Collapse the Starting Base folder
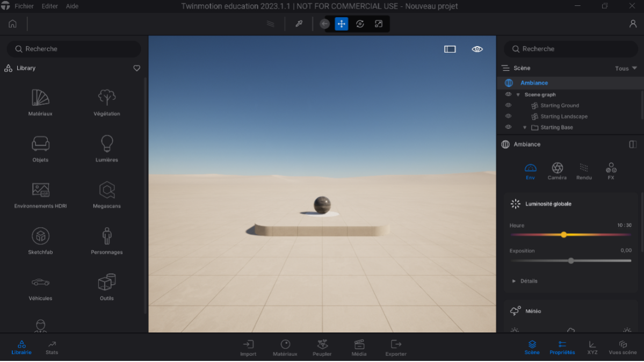The height and width of the screenshot is (362, 644). coord(525,127)
